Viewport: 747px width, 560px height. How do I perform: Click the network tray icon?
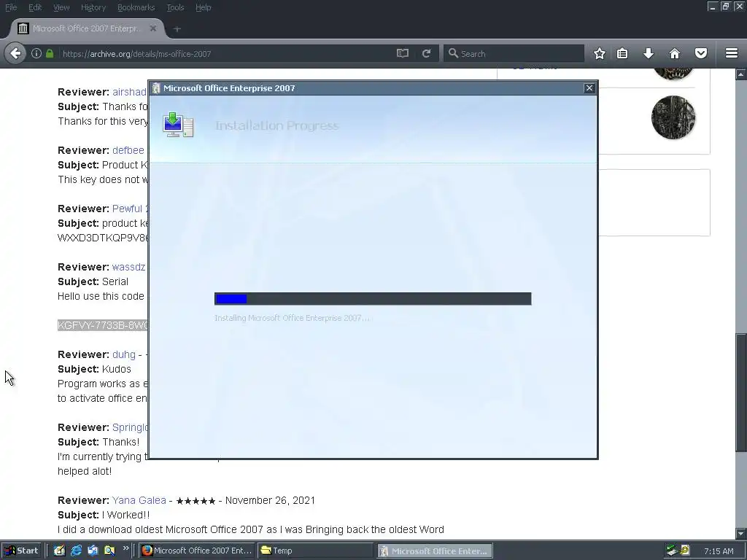tap(672, 551)
